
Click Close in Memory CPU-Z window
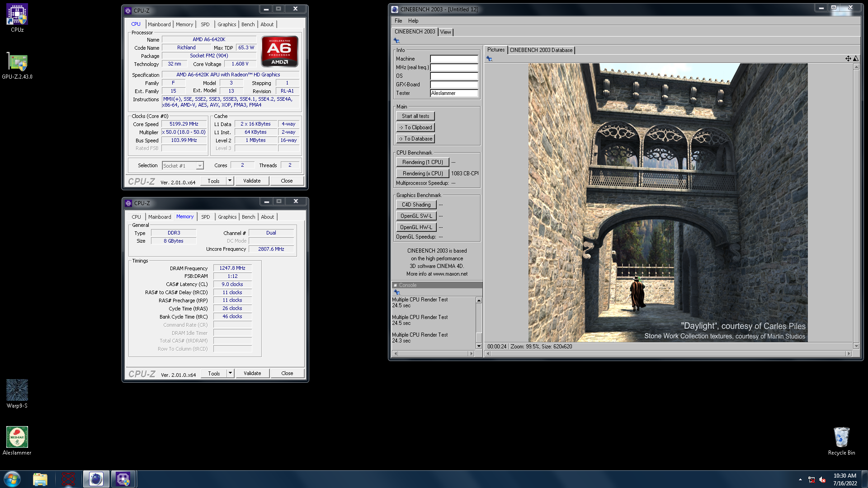(287, 373)
